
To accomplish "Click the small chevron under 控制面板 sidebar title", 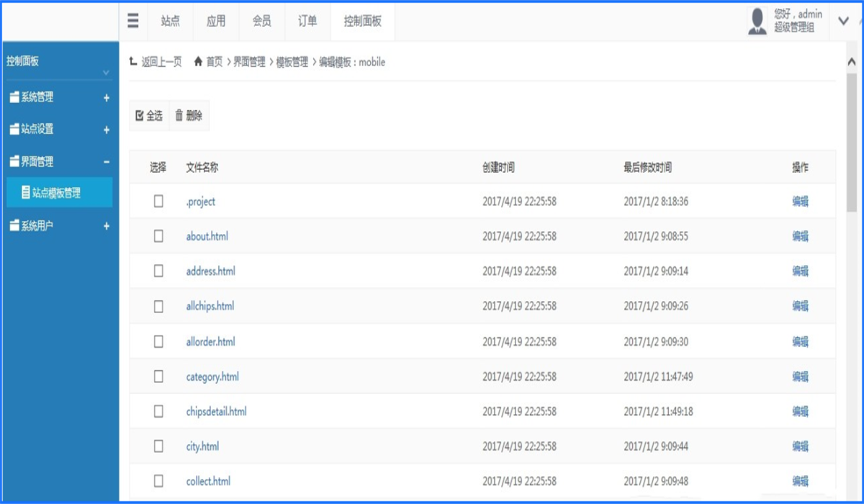I will coord(107,73).
